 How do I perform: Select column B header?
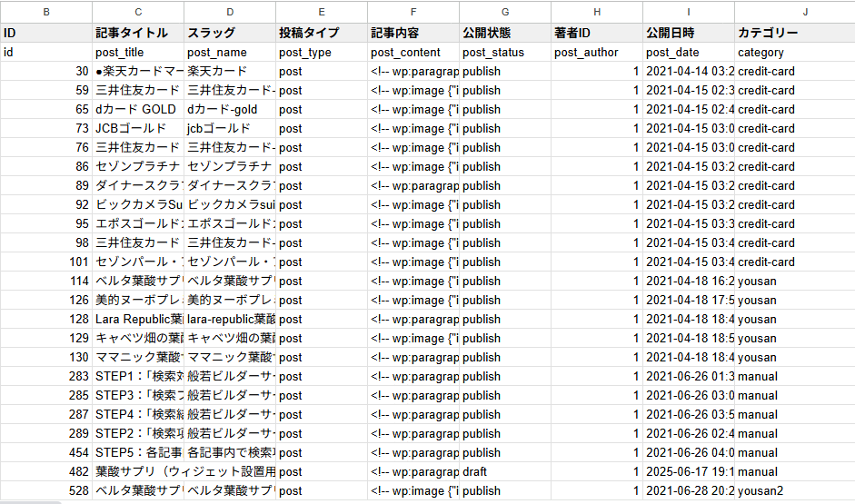point(46,12)
